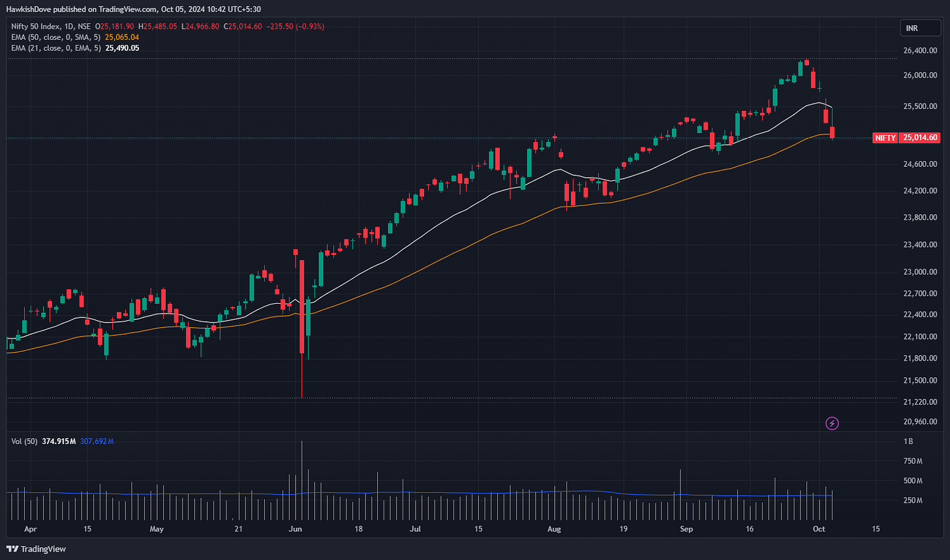Image resolution: width=950 pixels, height=560 pixels.
Task: Click the TradingView logo
Action: 36,549
